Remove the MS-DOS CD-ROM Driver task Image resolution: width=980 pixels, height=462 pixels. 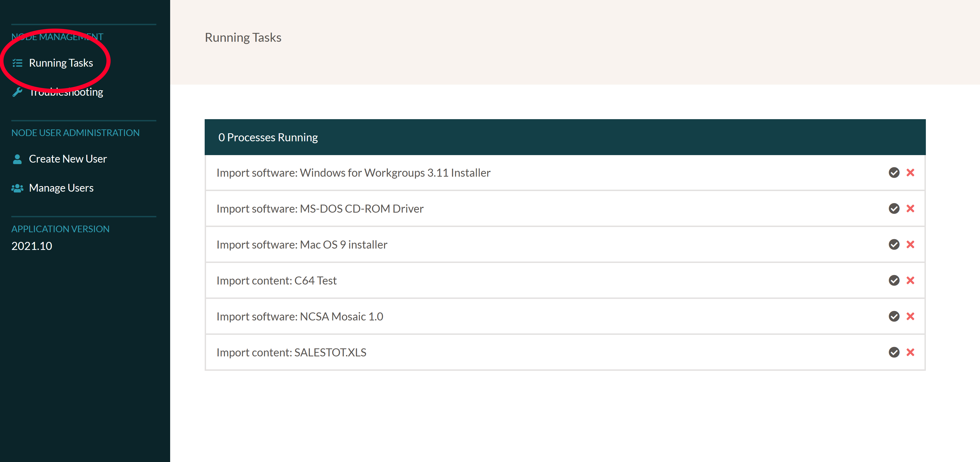coord(910,208)
